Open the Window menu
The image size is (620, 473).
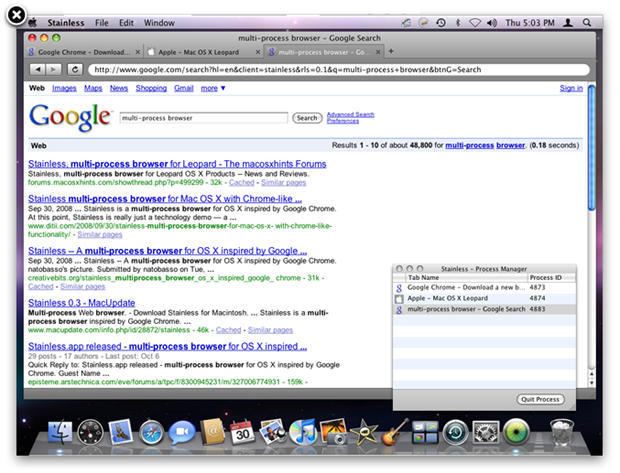[159, 23]
